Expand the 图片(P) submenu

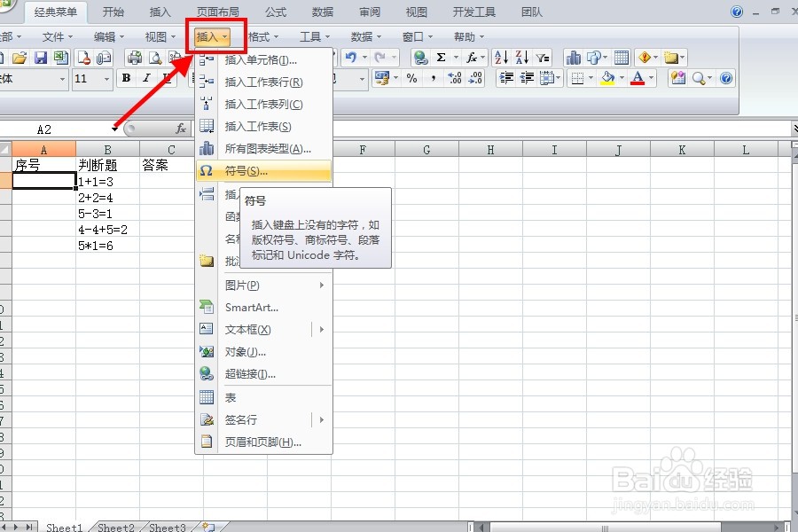coord(263,286)
